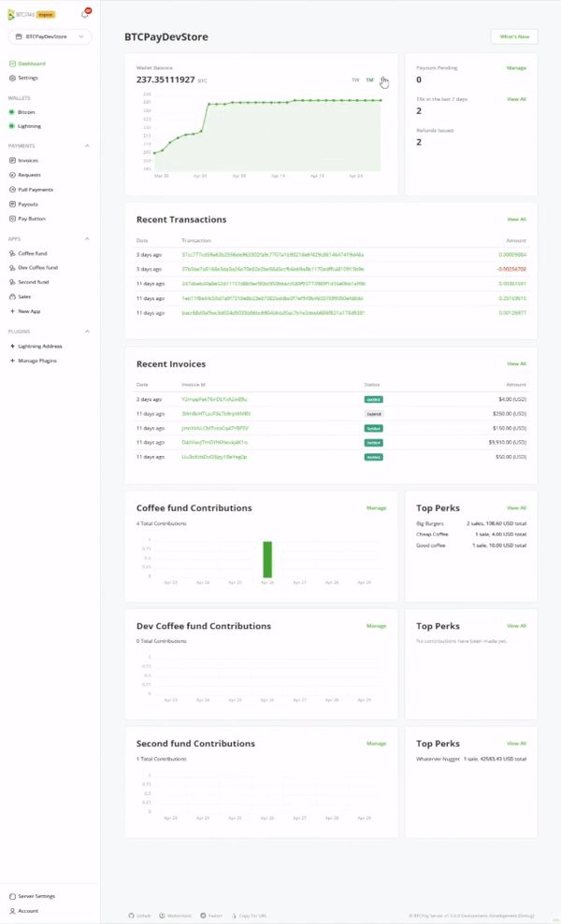Open store Settings in the sidebar

point(28,78)
